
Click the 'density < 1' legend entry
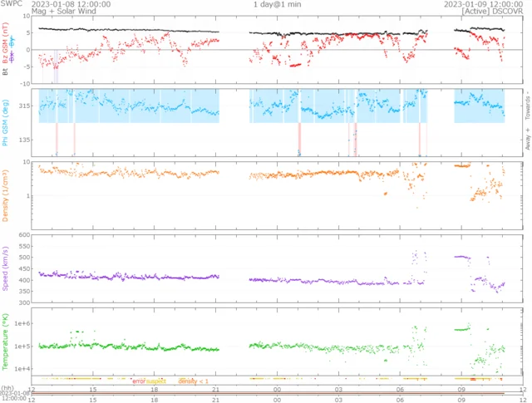(x=193, y=381)
